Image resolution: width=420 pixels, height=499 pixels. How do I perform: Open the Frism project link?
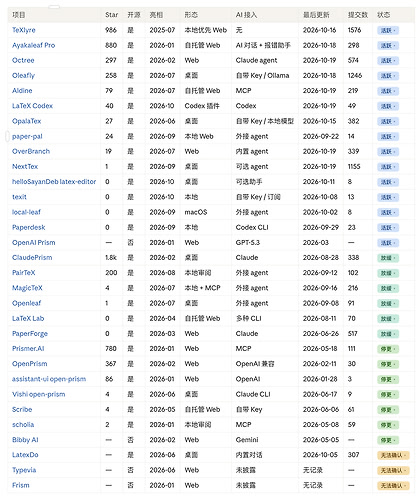pos(20,485)
